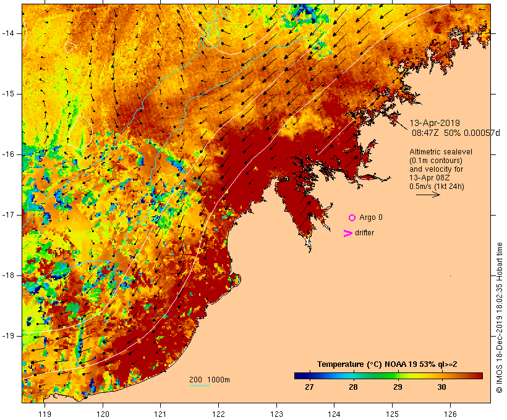Click the '(0.1m contours)' caption line

pos(436,161)
